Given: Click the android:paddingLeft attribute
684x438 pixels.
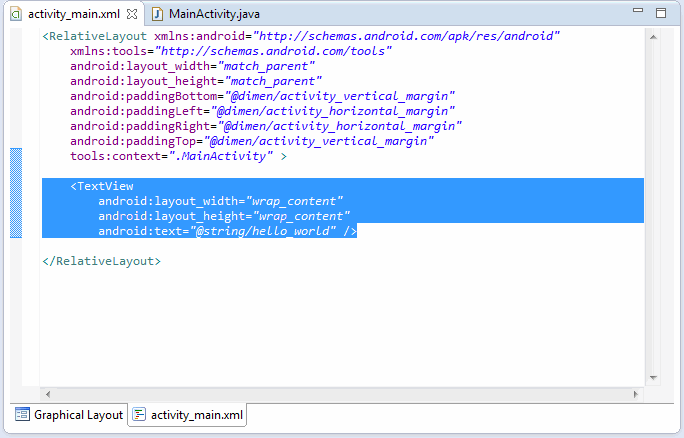Looking at the screenshot, I should point(262,111).
